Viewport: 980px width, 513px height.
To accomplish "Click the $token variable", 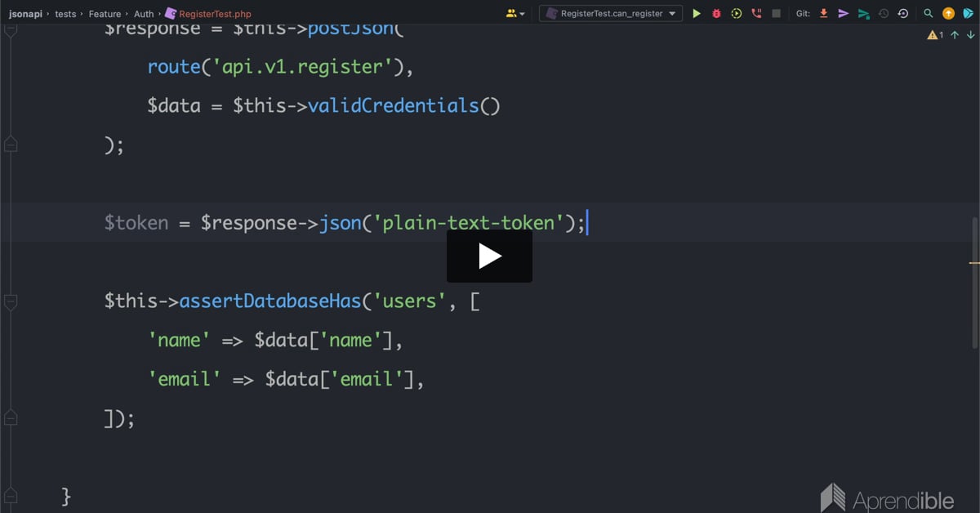I will (x=136, y=223).
